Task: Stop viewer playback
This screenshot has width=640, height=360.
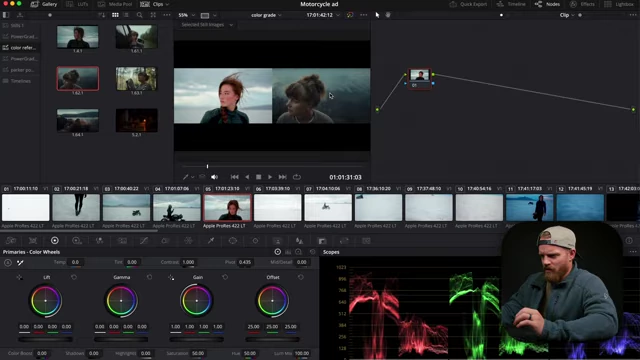Action: pyautogui.click(x=258, y=177)
